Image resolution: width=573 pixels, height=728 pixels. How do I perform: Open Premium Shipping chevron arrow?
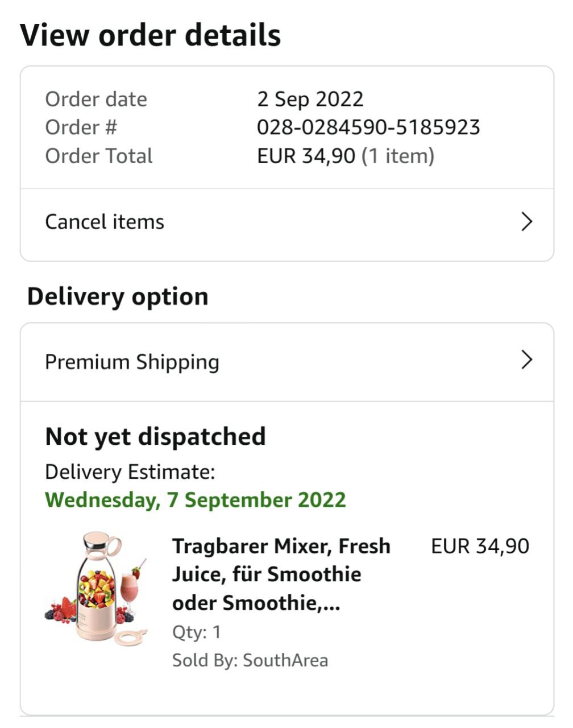[x=527, y=360]
